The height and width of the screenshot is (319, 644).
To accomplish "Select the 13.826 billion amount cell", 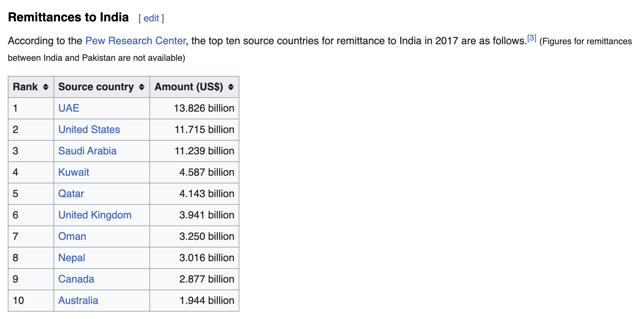I will pos(194,108).
